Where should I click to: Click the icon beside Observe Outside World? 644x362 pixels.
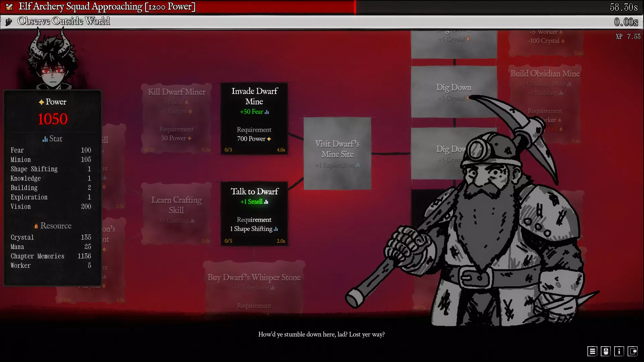coord(9,21)
